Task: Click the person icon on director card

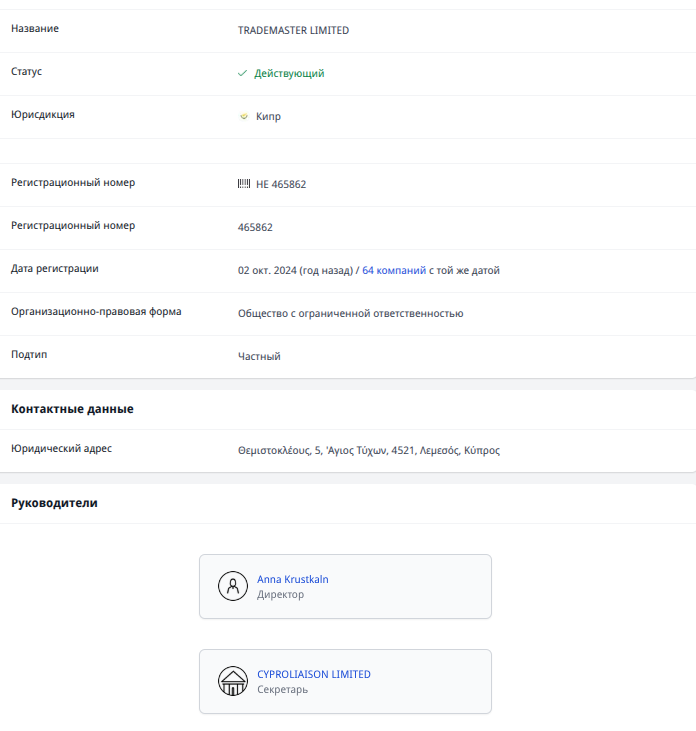Action: pos(232,586)
